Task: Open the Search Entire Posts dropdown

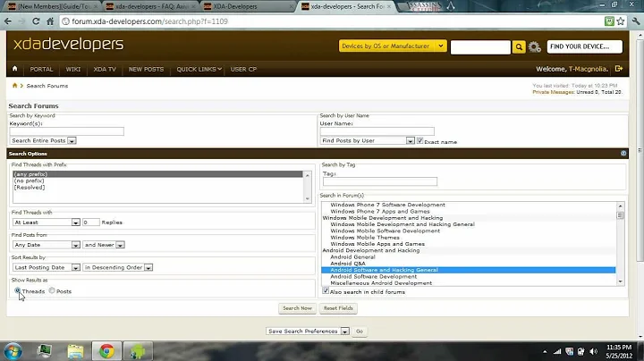Action: (x=43, y=140)
